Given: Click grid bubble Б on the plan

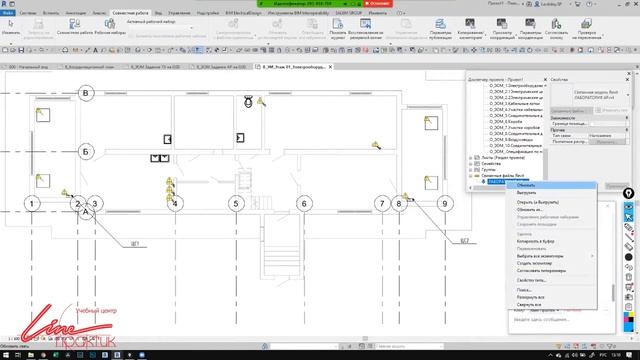Looking at the screenshot, I should [86, 152].
